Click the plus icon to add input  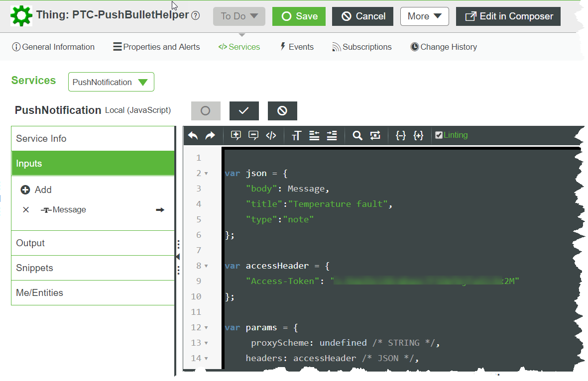(25, 190)
